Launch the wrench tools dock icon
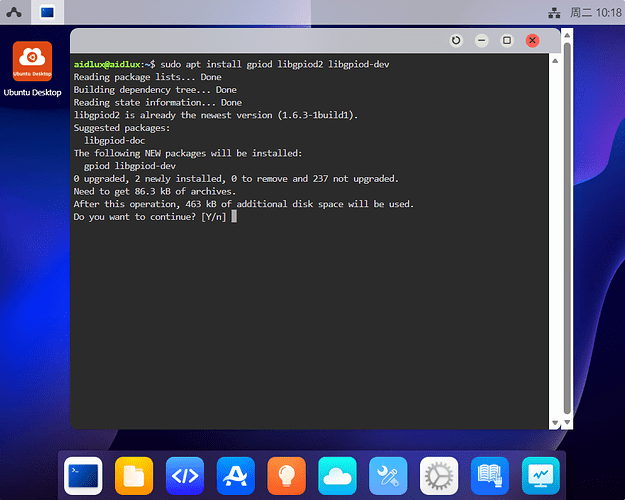 click(x=388, y=475)
